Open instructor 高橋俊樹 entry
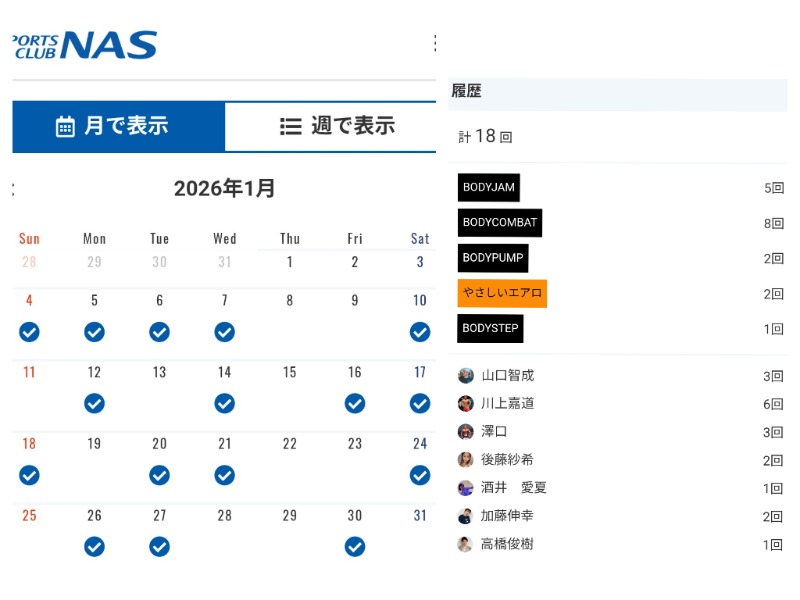Viewport: 800px width, 600px height. (x=507, y=544)
